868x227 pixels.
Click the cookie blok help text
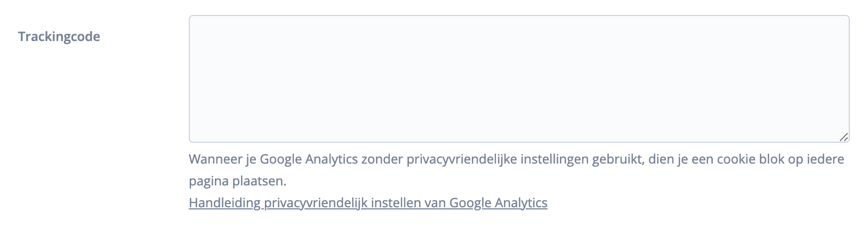(516, 160)
